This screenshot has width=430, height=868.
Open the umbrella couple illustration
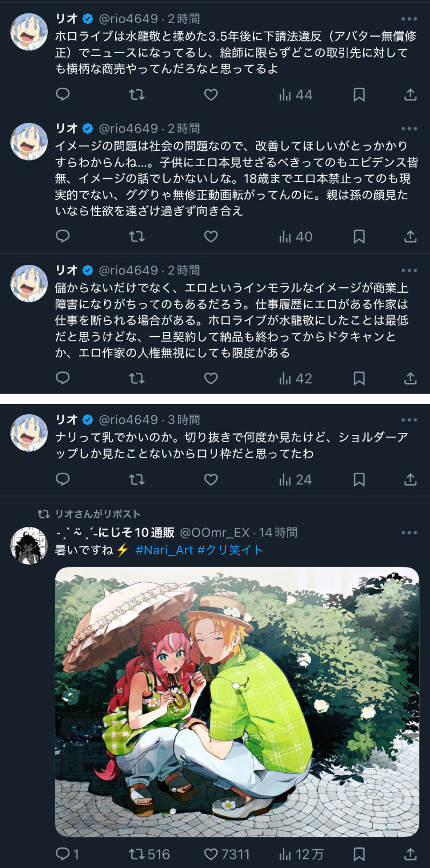pyautogui.click(x=237, y=701)
